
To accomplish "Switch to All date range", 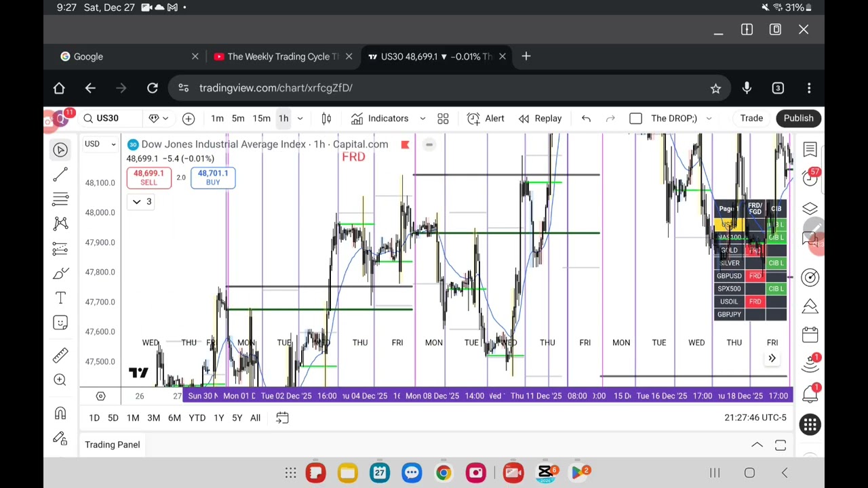I will [x=255, y=418].
